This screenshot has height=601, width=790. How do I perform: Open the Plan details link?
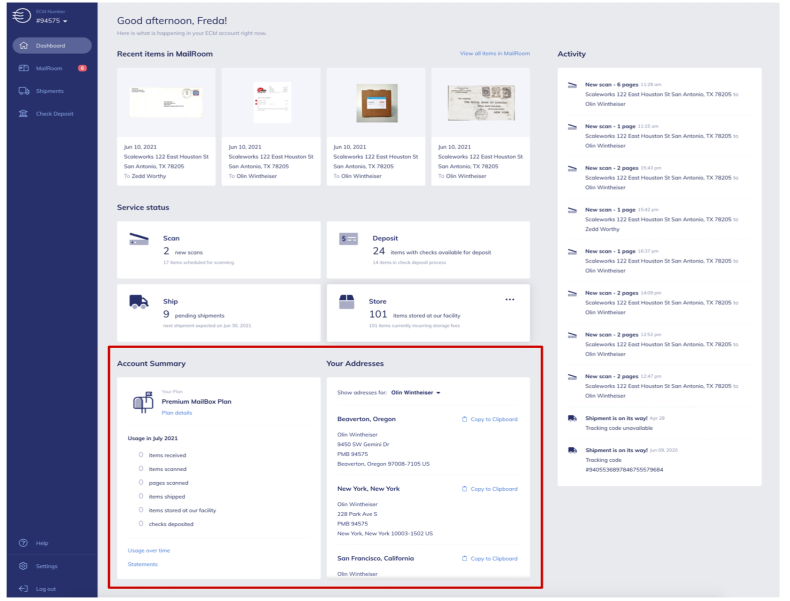click(177, 413)
